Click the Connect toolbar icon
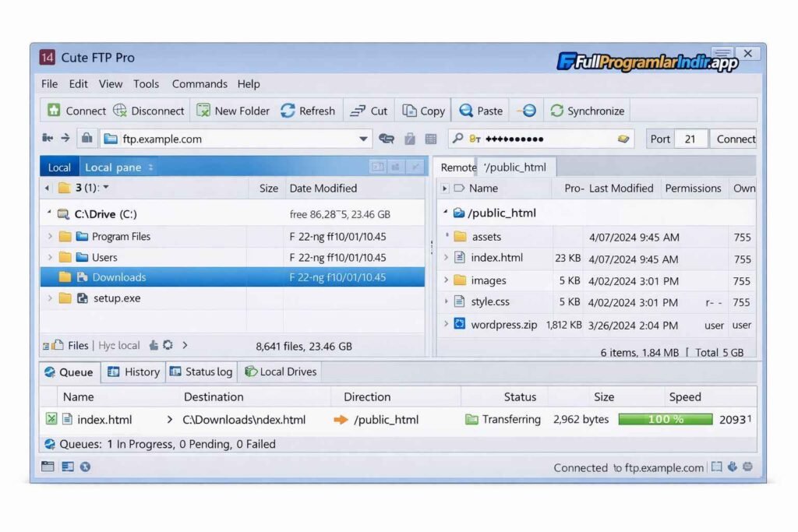 tap(54, 111)
